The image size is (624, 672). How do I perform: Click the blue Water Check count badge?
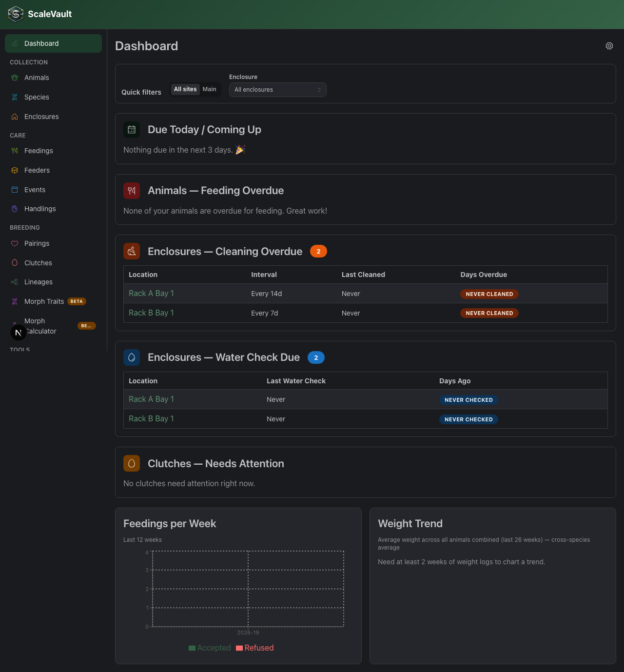coord(316,357)
